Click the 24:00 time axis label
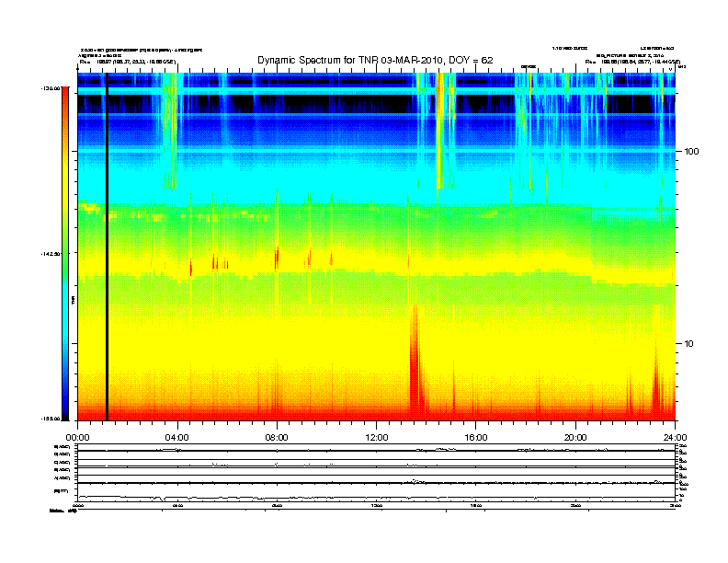The height and width of the screenshot is (563, 728). [x=675, y=438]
